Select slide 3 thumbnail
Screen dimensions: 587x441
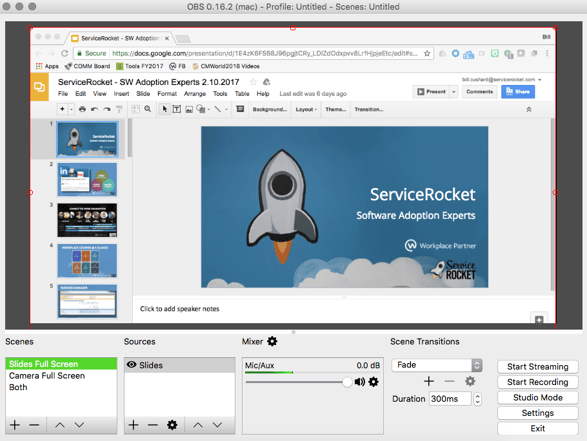point(87,220)
